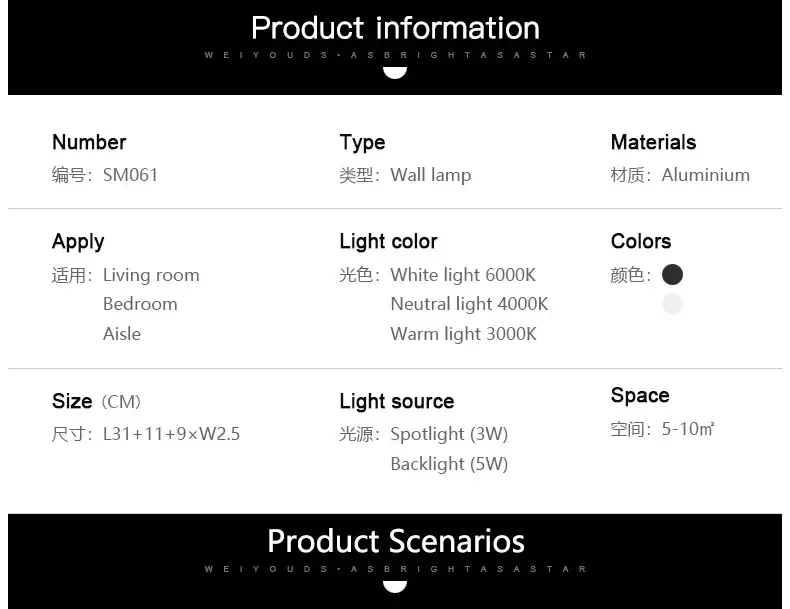
Task: Click the Aluminium material value
Action: 705,175
